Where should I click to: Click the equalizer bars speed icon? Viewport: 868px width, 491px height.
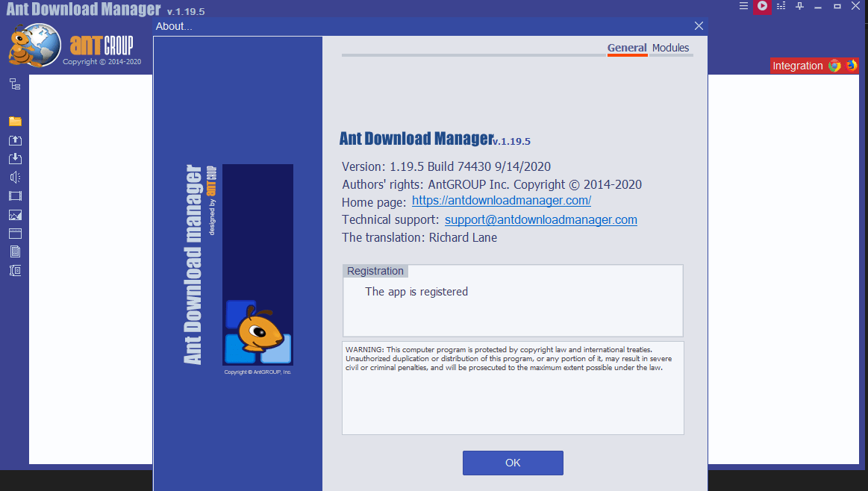coord(781,6)
